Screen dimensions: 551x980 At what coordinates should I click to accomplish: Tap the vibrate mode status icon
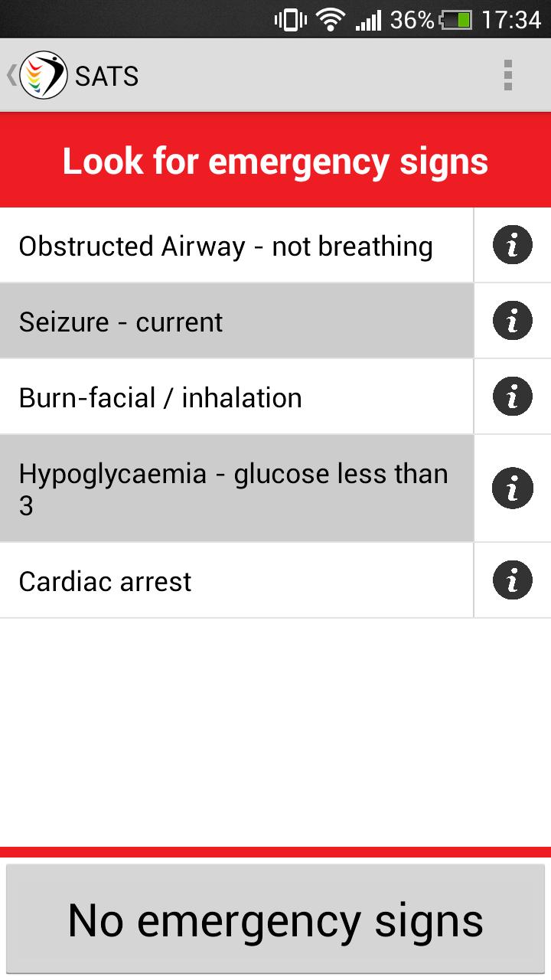(291, 19)
